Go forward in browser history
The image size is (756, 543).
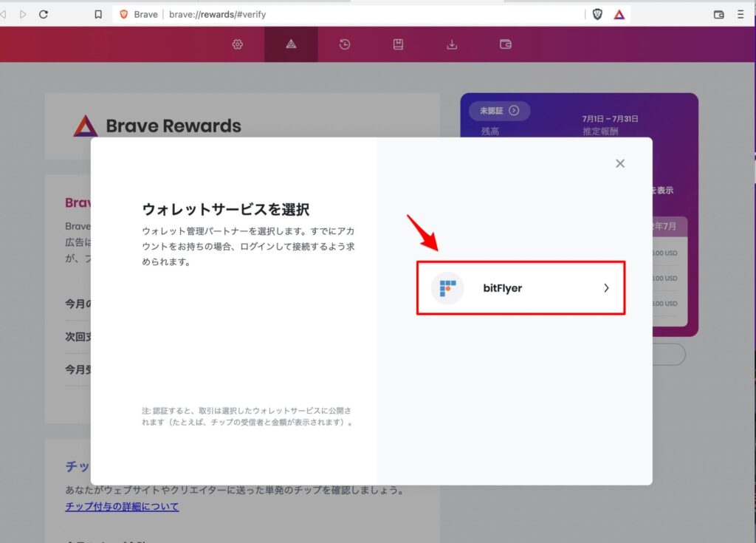point(23,15)
